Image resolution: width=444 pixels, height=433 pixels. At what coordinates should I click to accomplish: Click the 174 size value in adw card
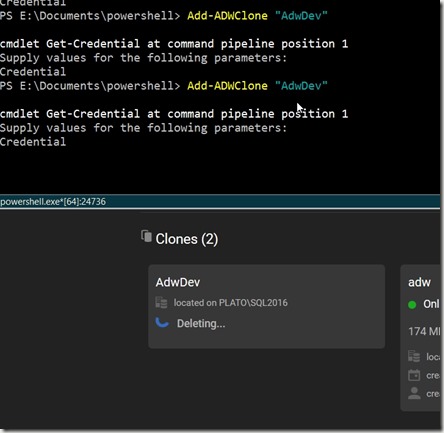424,331
